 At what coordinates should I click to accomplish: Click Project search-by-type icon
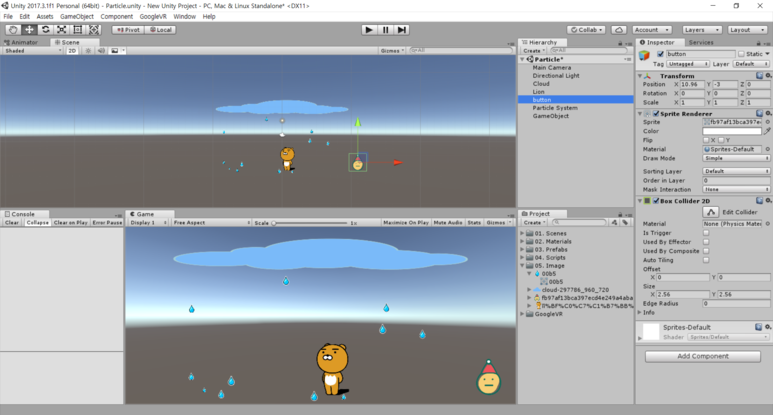coord(614,222)
